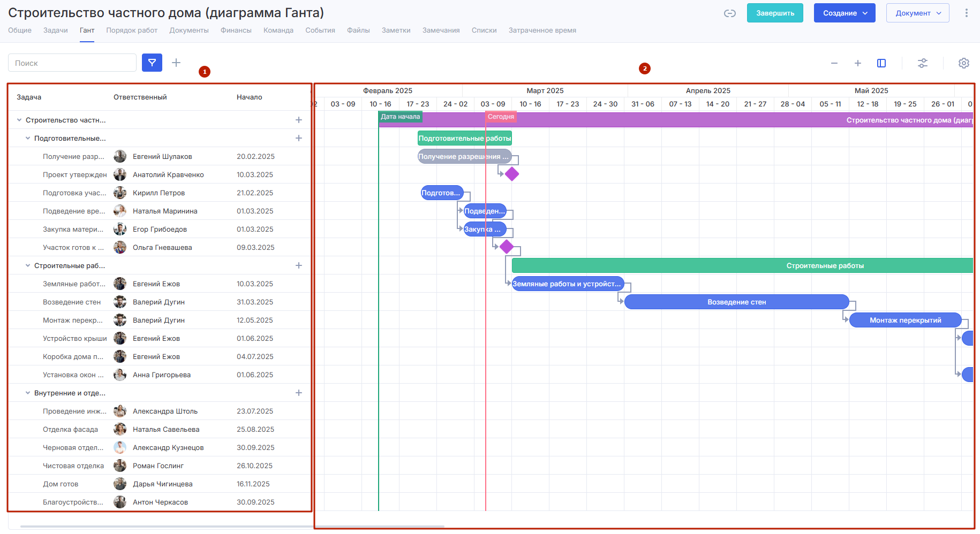Open the Создание dropdown button
The height and width of the screenshot is (534, 980).
coord(845,13)
